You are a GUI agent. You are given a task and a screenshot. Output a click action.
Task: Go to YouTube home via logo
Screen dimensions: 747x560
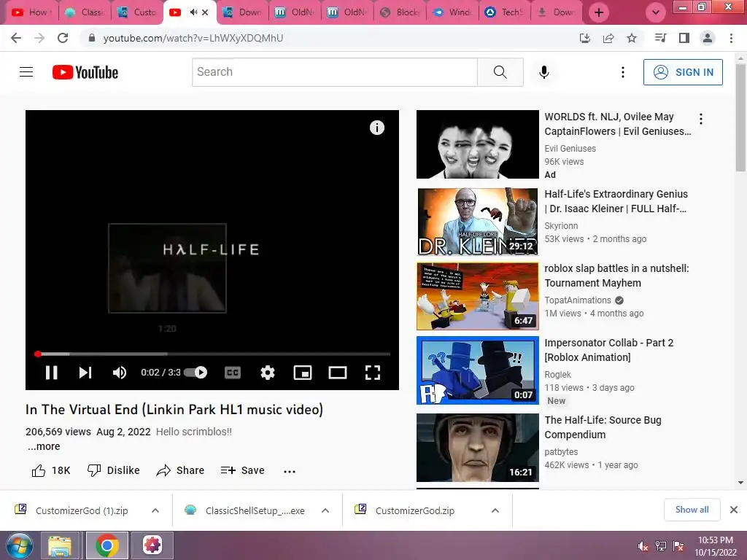point(85,72)
